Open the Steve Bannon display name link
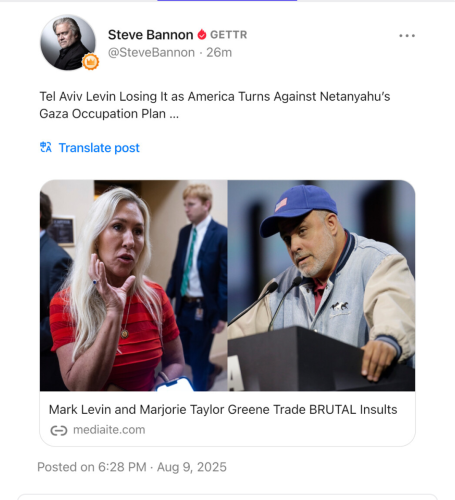The image size is (455, 500). [x=150, y=35]
